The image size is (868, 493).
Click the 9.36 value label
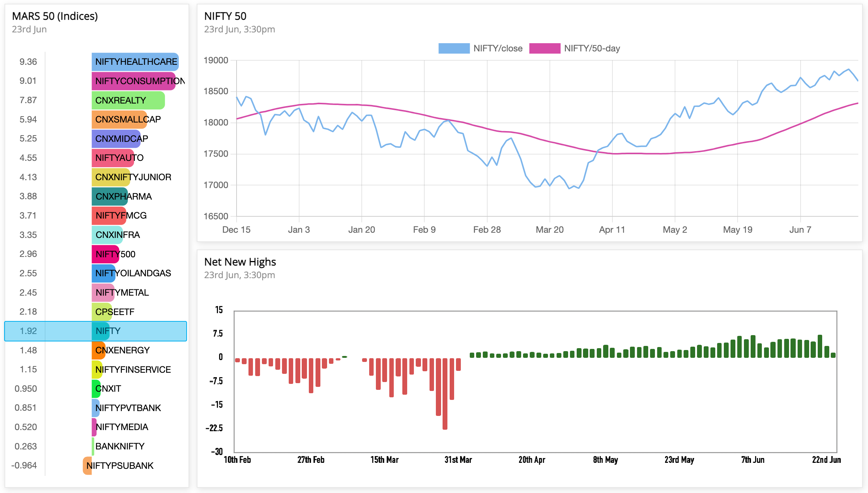click(28, 62)
